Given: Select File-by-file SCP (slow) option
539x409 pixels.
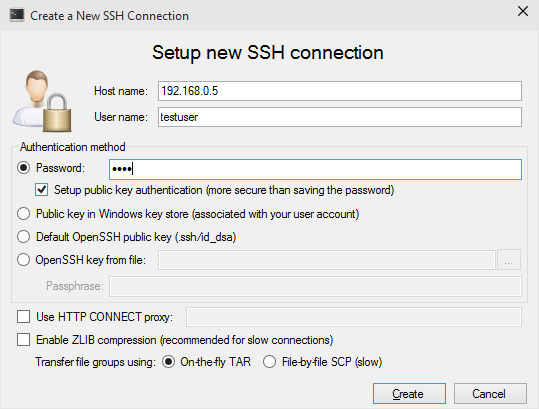Looking at the screenshot, I should [269, 362].
